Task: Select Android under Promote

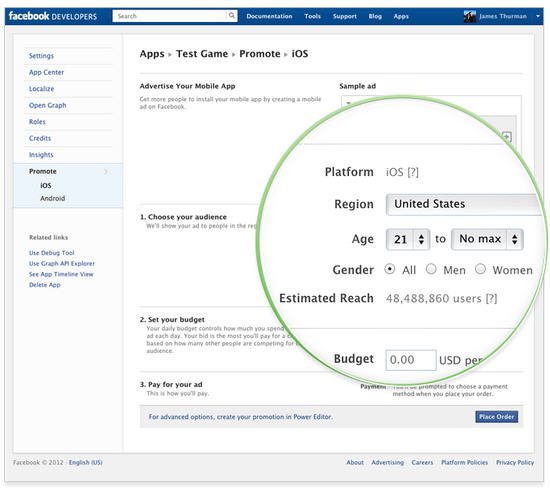Action: pyautogui.click(x=53, y=198)
